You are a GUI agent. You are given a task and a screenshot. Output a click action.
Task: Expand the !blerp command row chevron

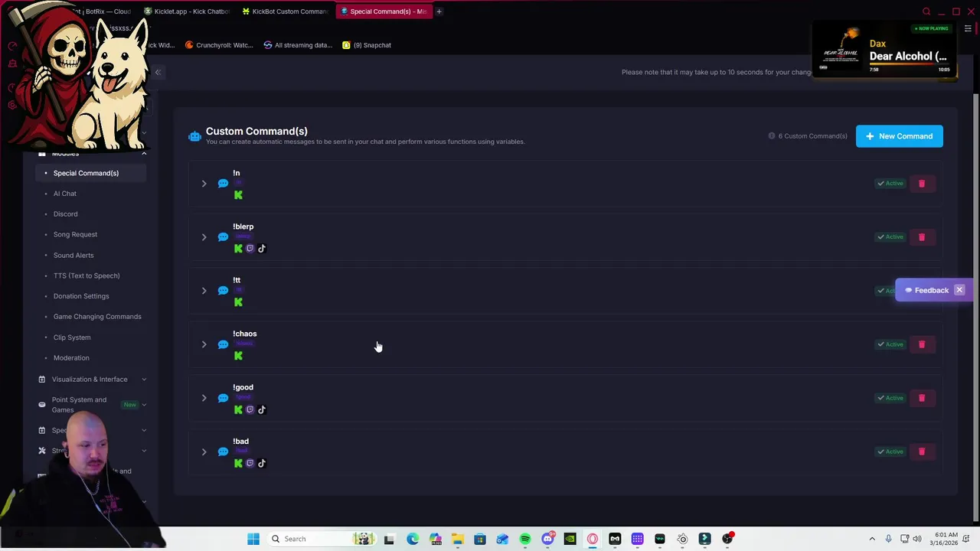pos(204,237)
